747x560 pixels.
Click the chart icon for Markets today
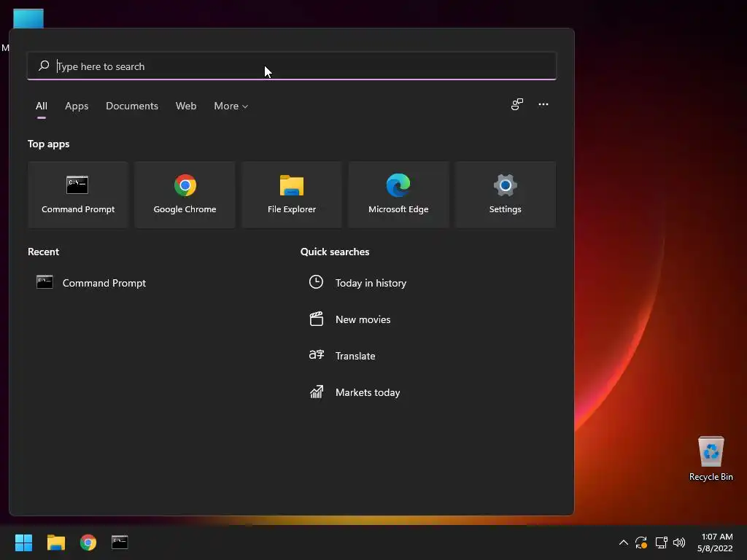pyautogui.click(x=317, y=392)
